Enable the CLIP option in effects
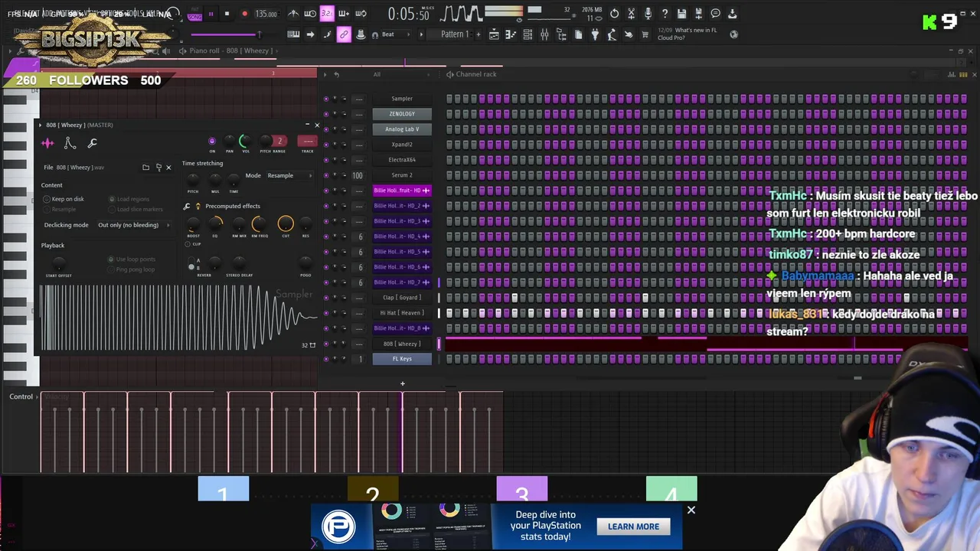980x551 pixels. coord(188,244)
